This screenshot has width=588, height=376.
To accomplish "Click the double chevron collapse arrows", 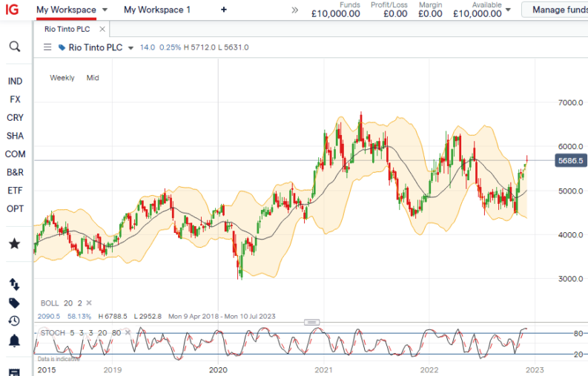I will [295, 10].
